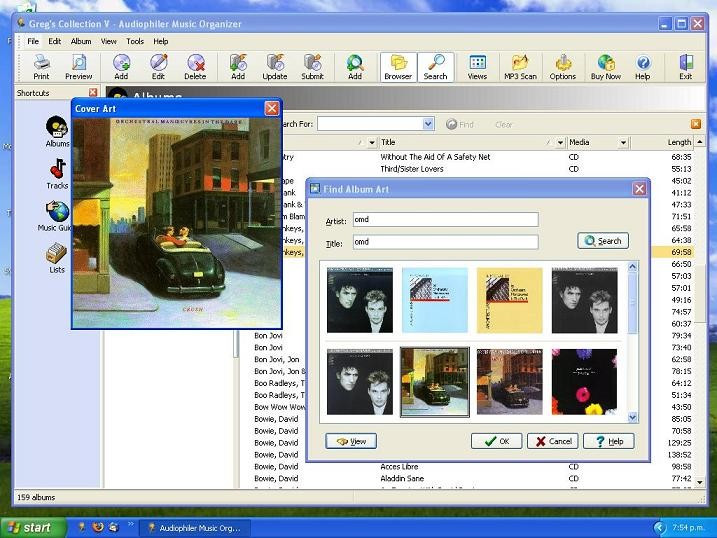Image resolution: width=717 pixels, height=538 pixels.
Task: Open the View menu
Action: click(x=108, y=41)
